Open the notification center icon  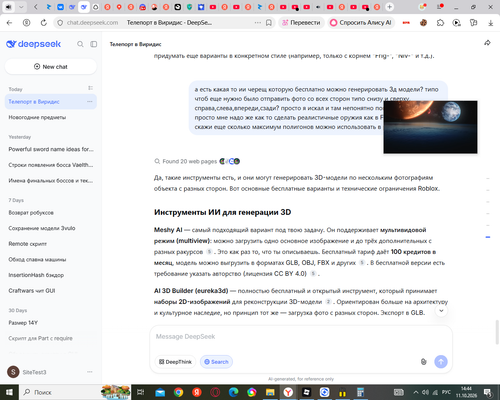point(488,392)
